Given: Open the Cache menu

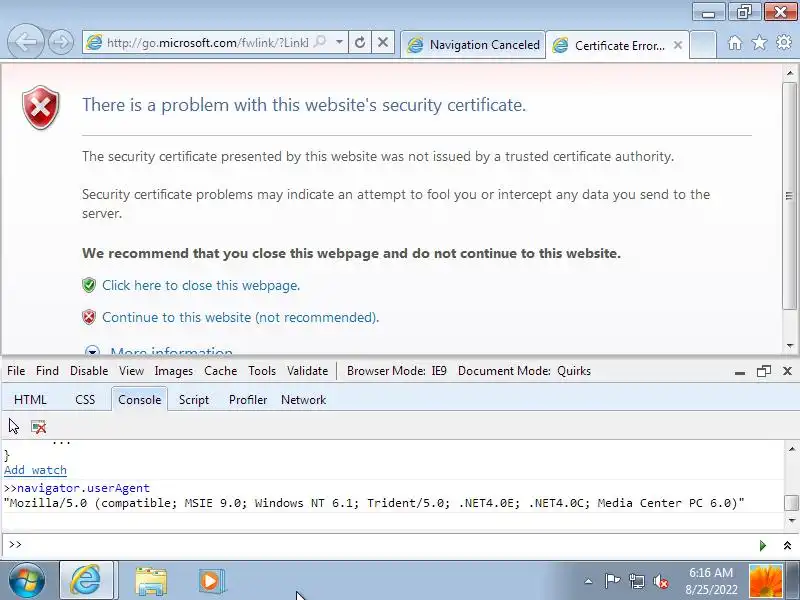Looking at the screenshot, I should pos(220,371).
